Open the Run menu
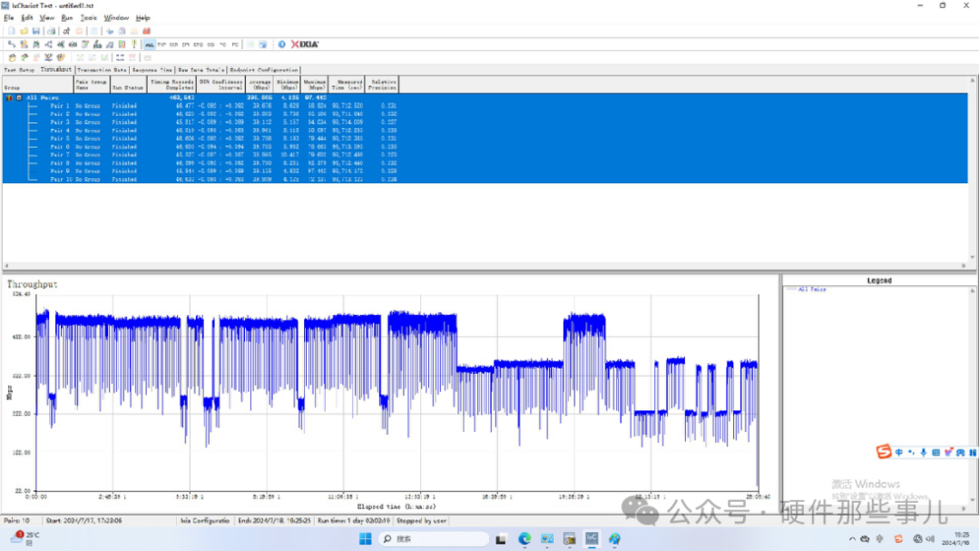The height and width of the screenshot is (551, 980). [x=66, y=17]
